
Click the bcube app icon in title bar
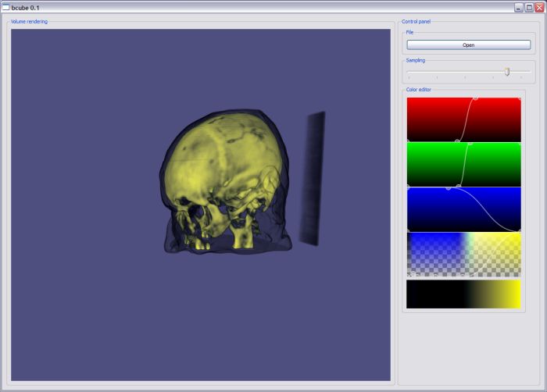(5, 7)
